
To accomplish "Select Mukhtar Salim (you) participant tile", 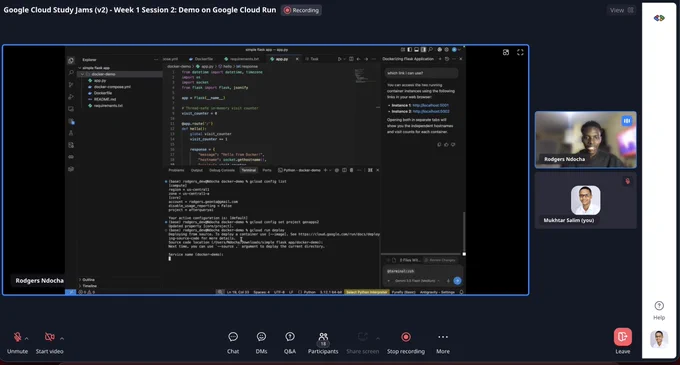I will pos(585,200).
